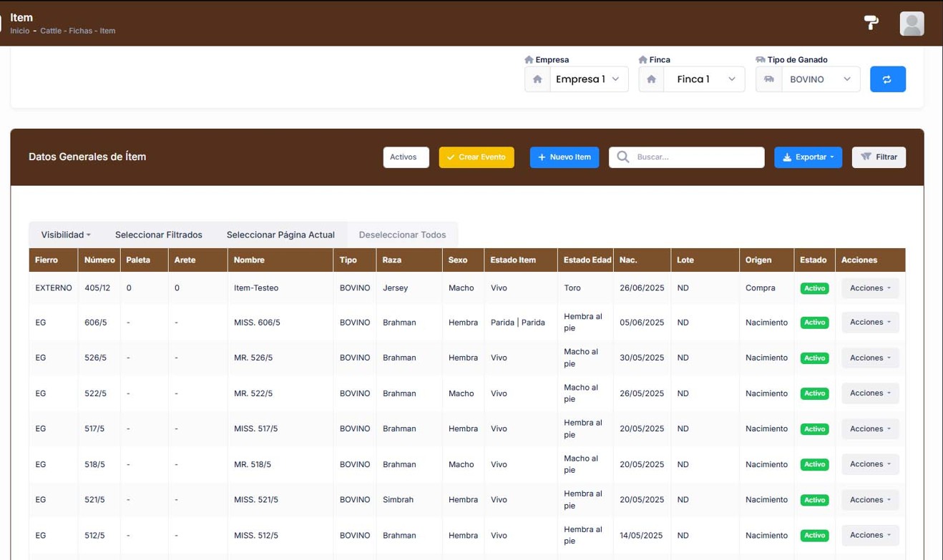The width and height of the screenshot is (943, 560).
Task: Choose Seleccionar Filtrados option
Action: [159, 235]
